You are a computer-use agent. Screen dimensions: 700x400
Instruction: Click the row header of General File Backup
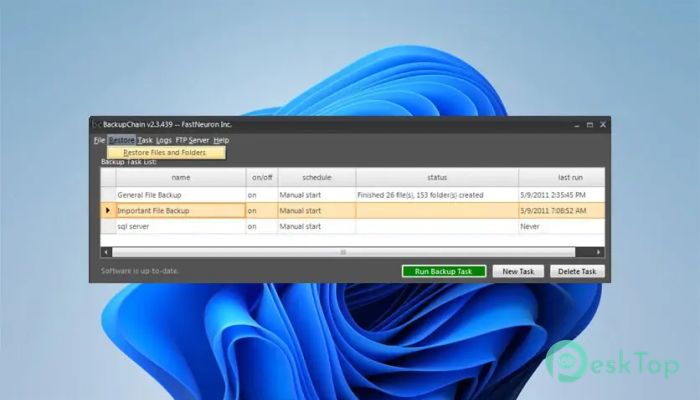pyautogui.click(x=108, y=195)
